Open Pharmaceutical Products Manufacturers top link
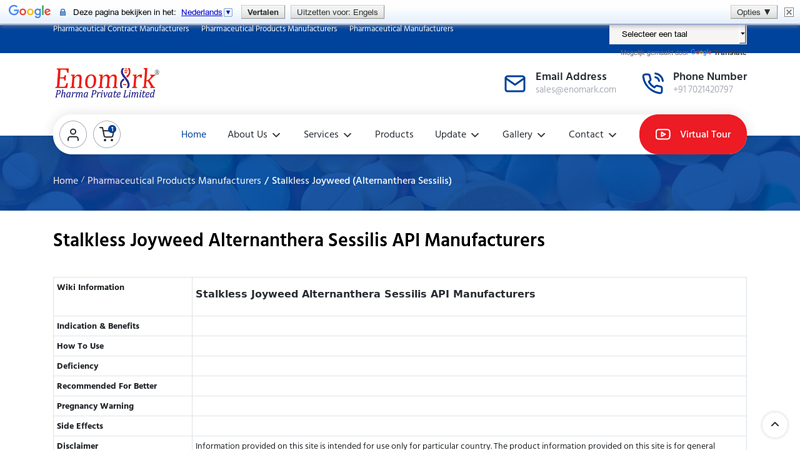This screenshot has height=450, width=800. click(x=269, y=29)
